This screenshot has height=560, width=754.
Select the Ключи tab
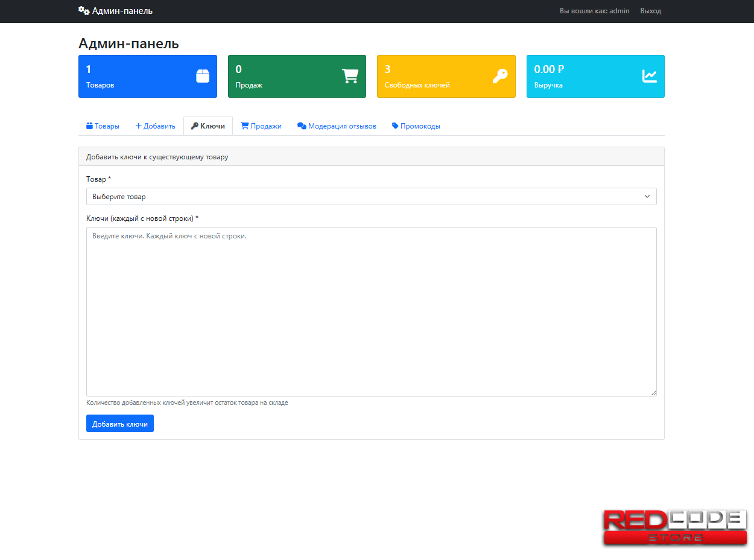pos(208,126)
